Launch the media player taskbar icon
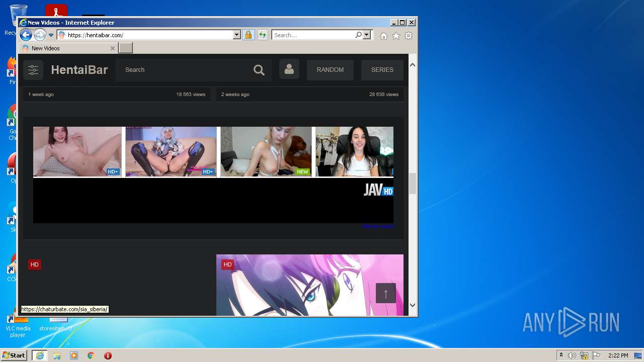The width and height of the screenshot is (644, 362). pyautogui.click(x=74, y=355)
